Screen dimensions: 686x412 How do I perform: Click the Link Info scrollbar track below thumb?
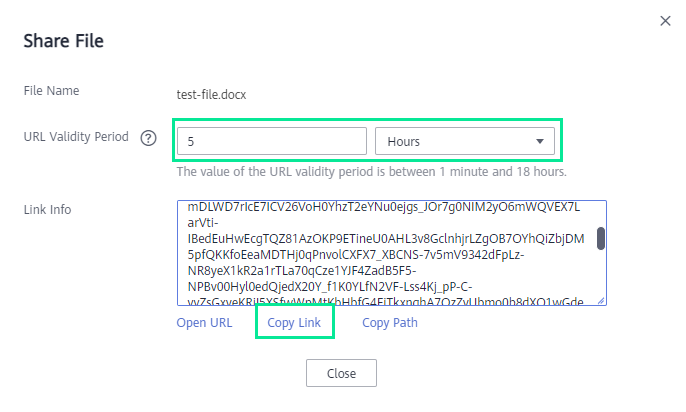click(x=600, y=275)
